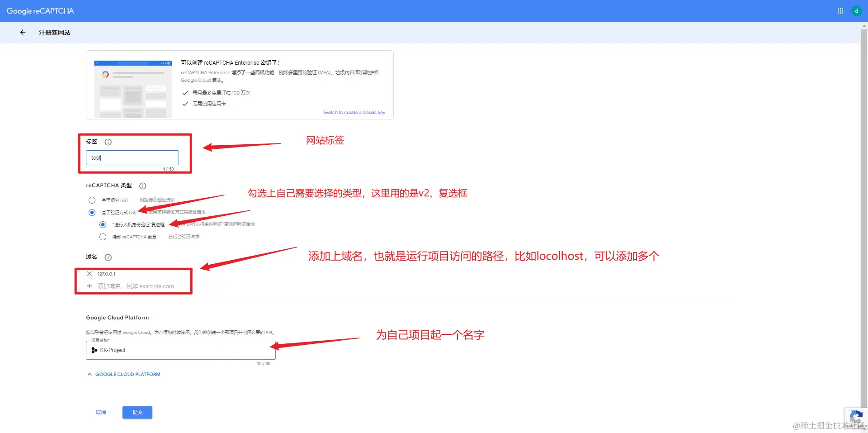
Task: Remove the 127.0.0.1 domain with X
Action: (x=90, y=274)
